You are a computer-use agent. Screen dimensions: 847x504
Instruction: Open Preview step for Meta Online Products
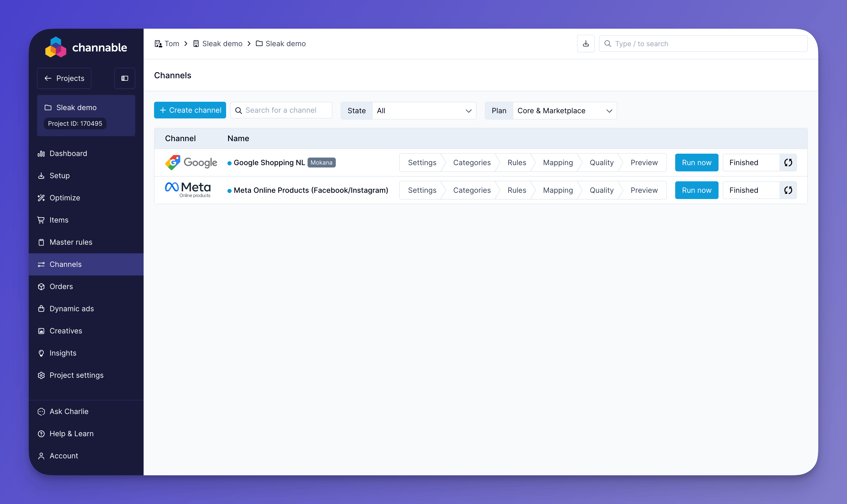pos(644,190)
